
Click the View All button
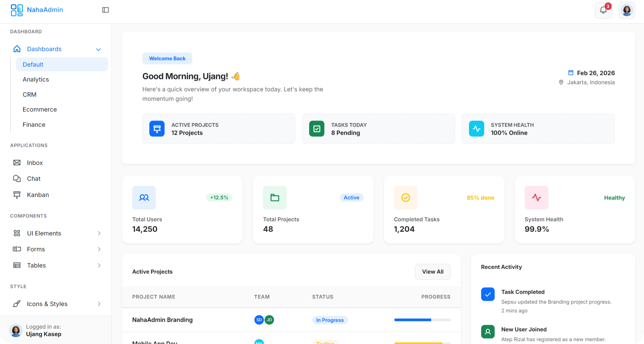tap(432, 272)
